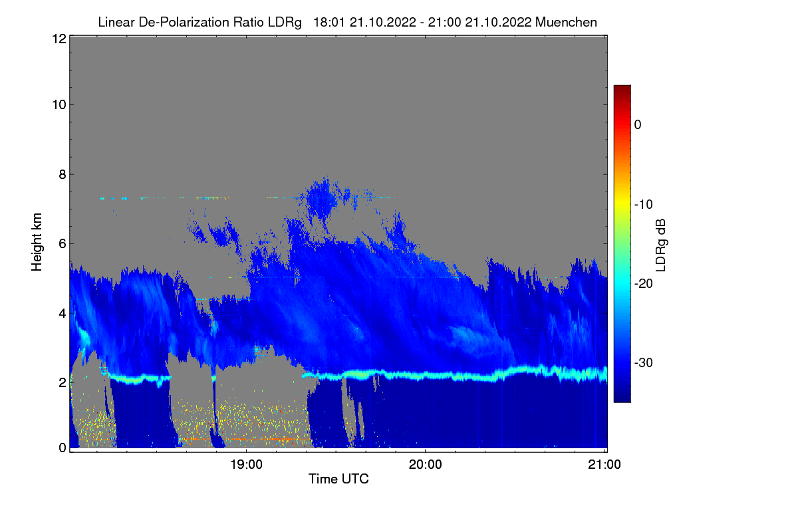Click the date range text '18:01 21.10.2022 - 21:00 21.10.2022'

422,23
